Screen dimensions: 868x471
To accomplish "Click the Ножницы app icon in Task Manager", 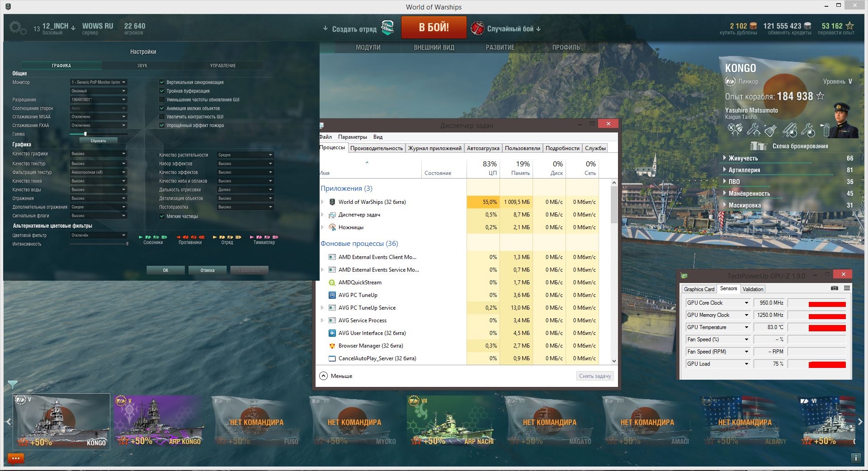I will click(x=332, y=227).
